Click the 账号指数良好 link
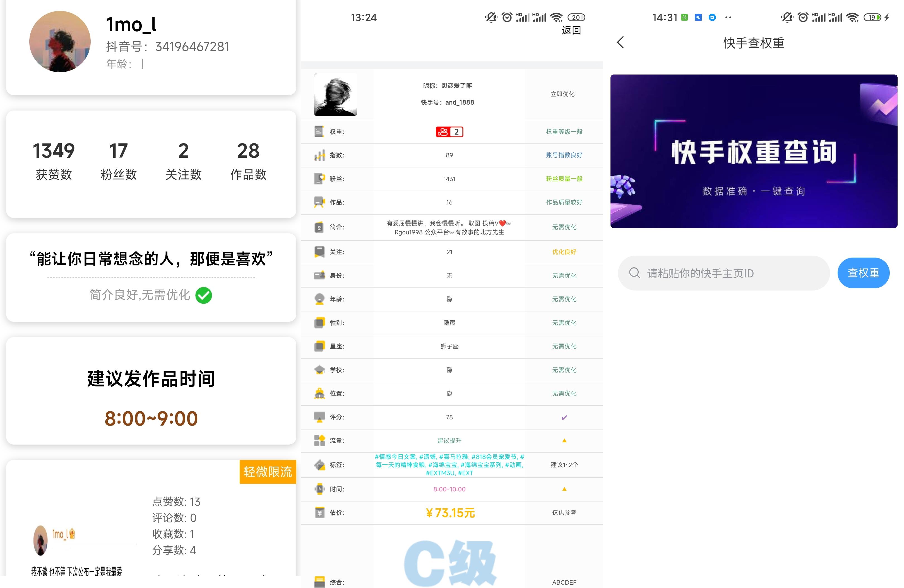904x588 pixels. (x=564, y=155)
